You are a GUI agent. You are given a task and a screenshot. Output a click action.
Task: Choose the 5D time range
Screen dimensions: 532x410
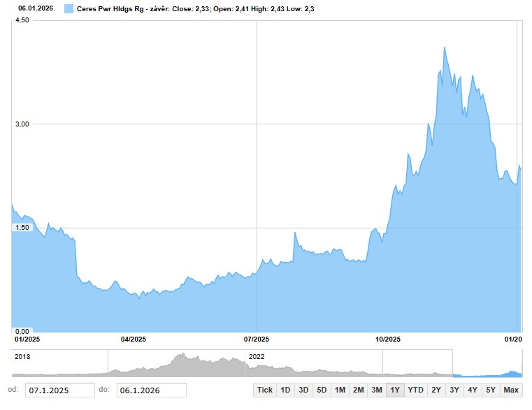(x=322, y=390)
